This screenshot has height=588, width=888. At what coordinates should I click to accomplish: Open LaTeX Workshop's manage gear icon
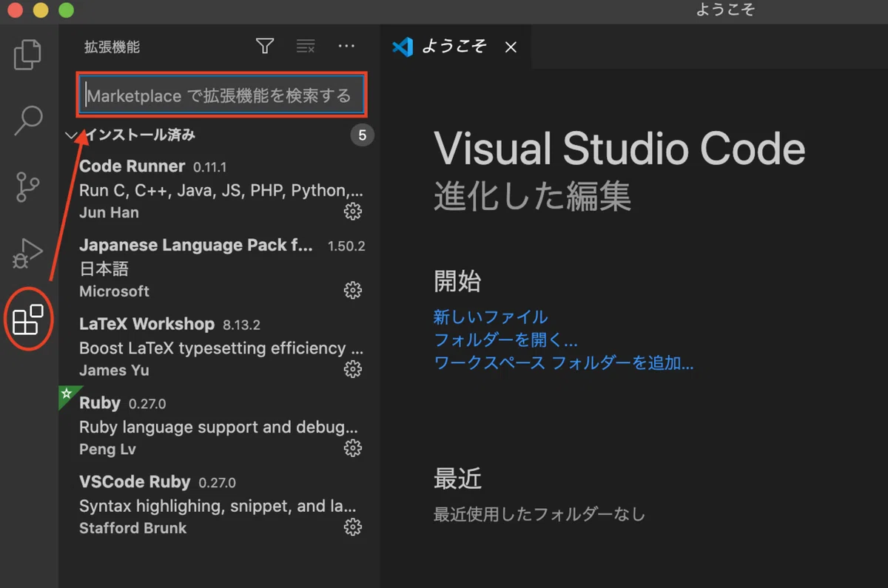click(353, 369)
